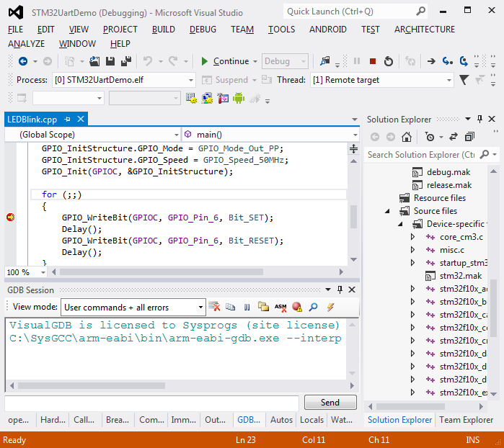Click Pending Changes Filter clock icon
The image size is (504, 448).
[430, 137]
